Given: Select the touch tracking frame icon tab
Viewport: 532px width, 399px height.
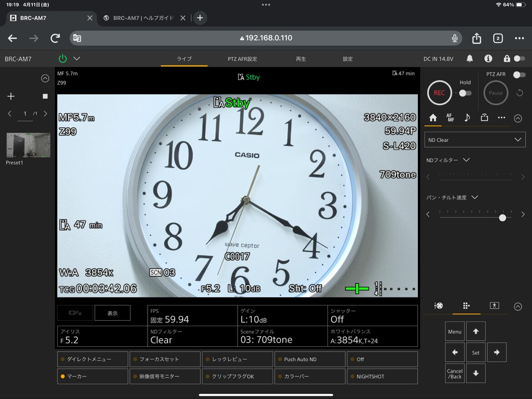Looking at the screenshot, I should coord(494,305).
